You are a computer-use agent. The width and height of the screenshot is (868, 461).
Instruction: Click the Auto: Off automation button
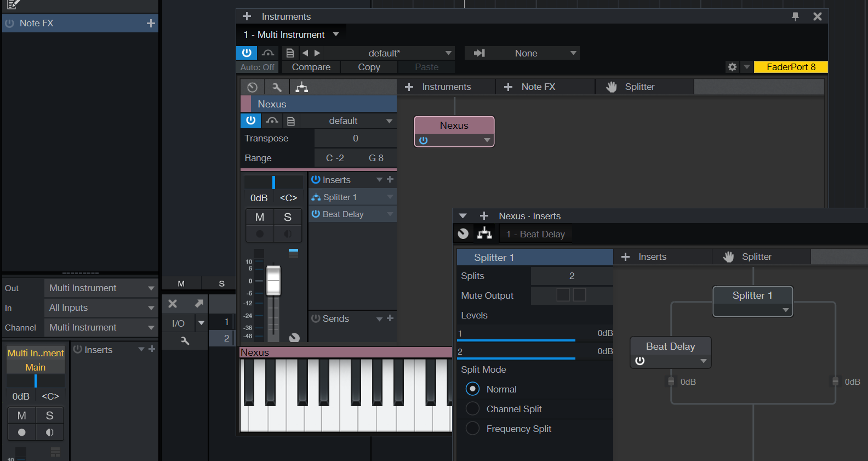pos(258,67)
